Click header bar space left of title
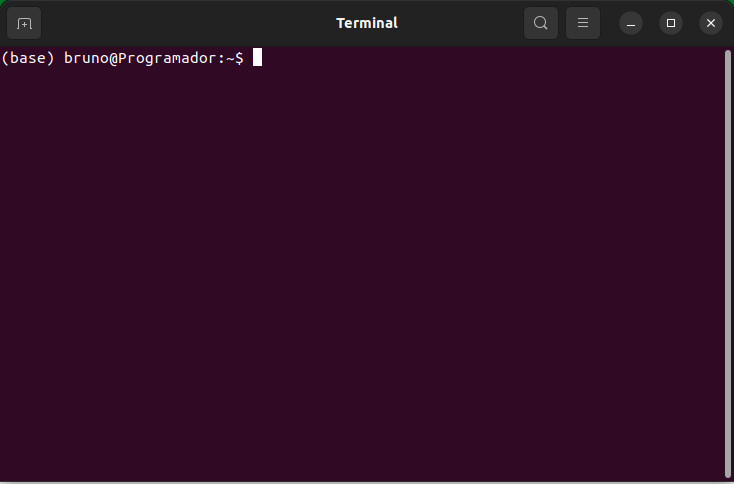The height and width of the screenshot is (484, 734). coord(187,23)
